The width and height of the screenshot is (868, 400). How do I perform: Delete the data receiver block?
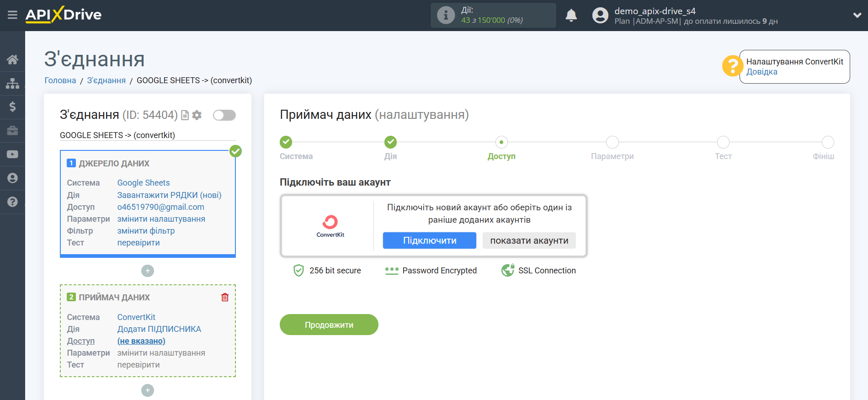tap(225, 298)
